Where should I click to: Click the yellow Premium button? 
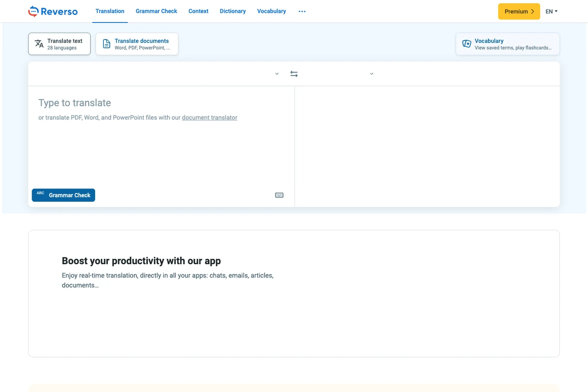pos(519,11)
